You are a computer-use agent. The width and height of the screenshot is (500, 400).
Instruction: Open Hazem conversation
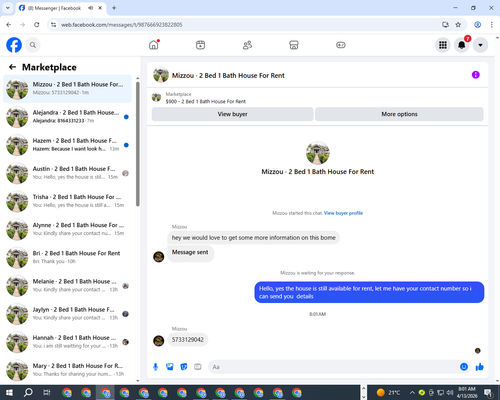pos(67,145)
